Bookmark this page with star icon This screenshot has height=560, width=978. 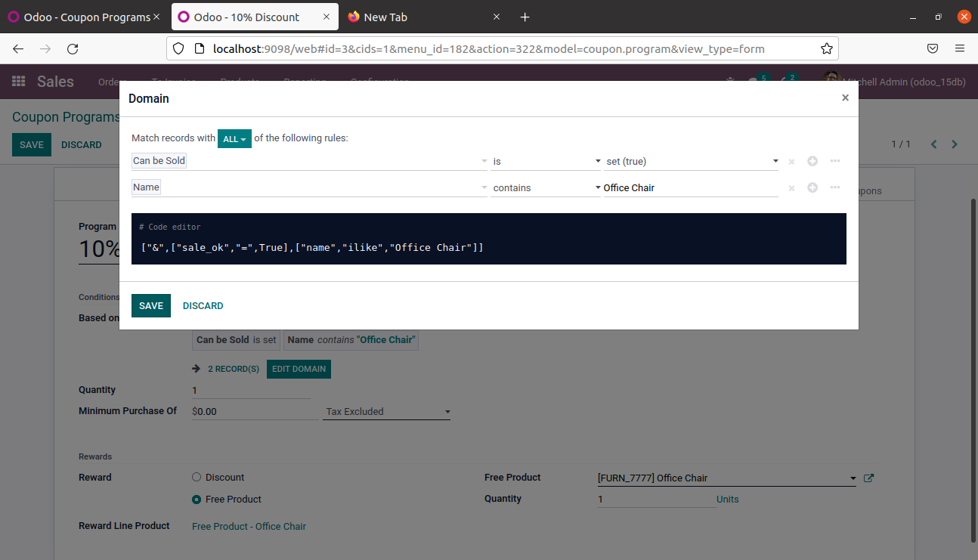point(827,48)
